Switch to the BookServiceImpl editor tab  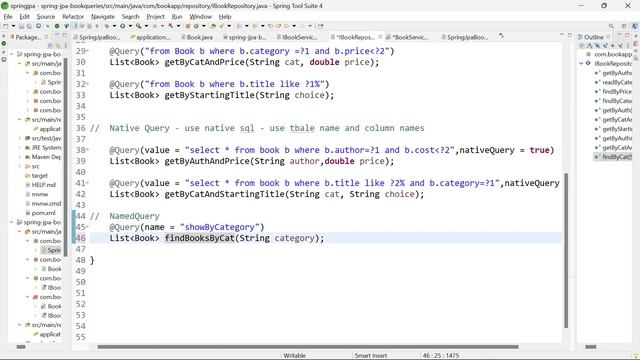coord(406,37)
